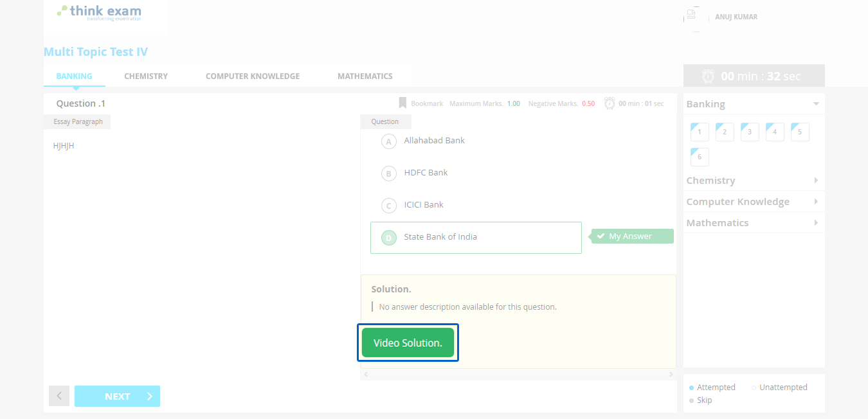
Task: Open the Mathematics tab
Action: pyautogui.click(x=365, y=76)
